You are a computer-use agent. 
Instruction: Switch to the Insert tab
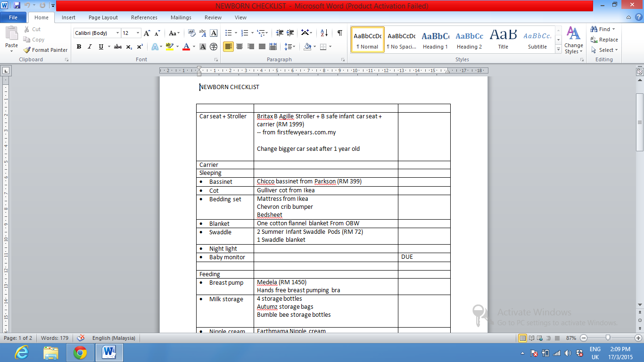pos(68,17)
